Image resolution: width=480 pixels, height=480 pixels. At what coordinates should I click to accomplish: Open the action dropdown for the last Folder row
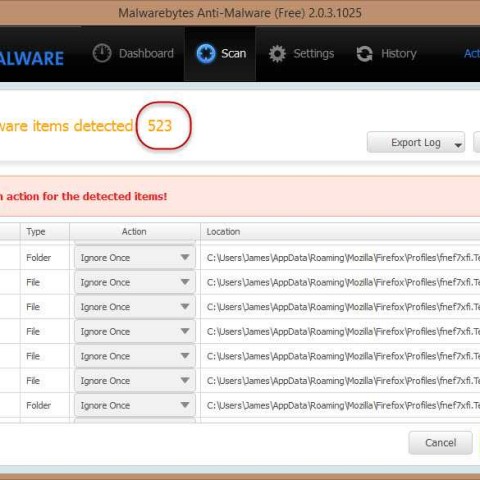135,405
